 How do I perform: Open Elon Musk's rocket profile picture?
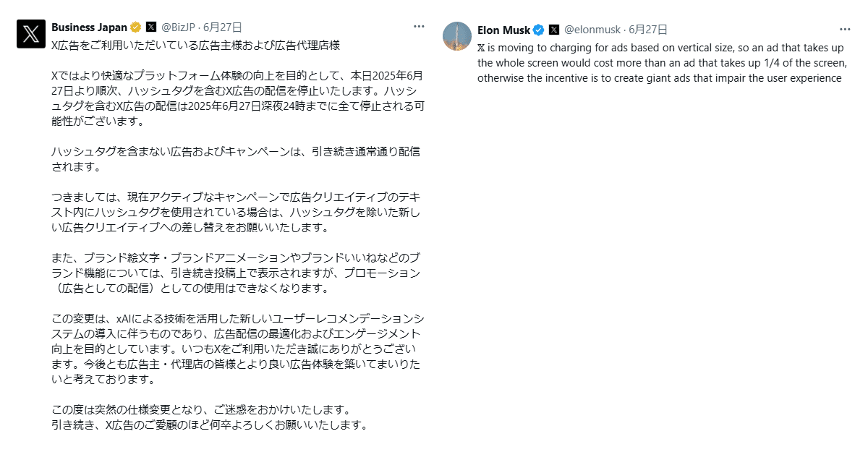coord(457,36)
